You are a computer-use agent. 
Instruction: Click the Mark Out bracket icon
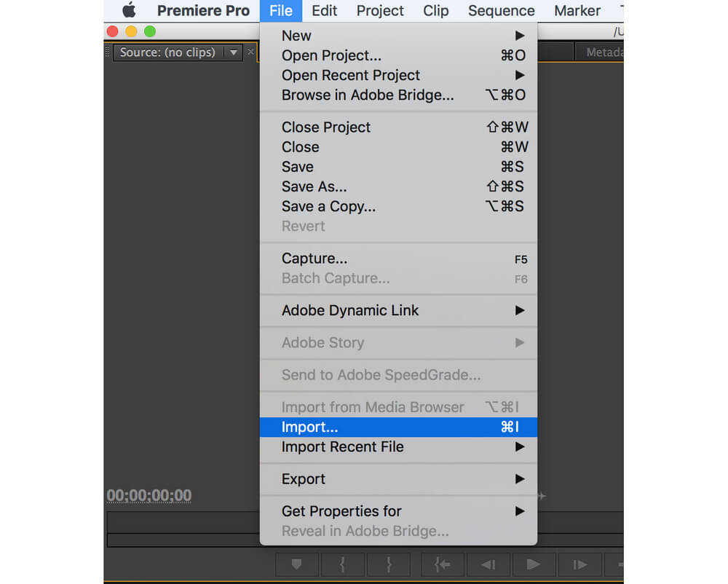tap(388, 564)
